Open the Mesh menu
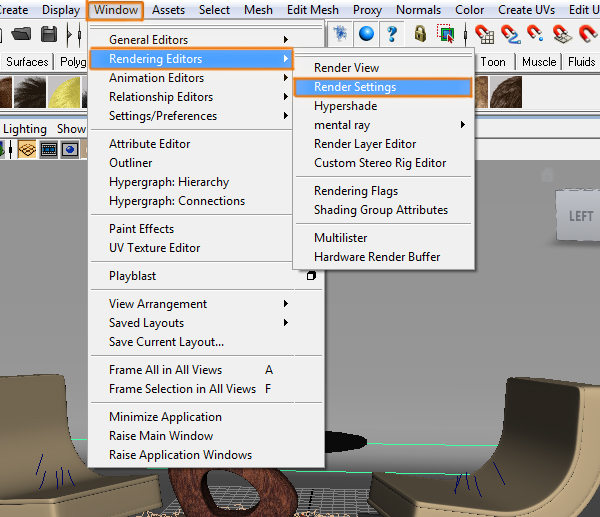This screenshot has width=600, height=517. click(258, 10)
